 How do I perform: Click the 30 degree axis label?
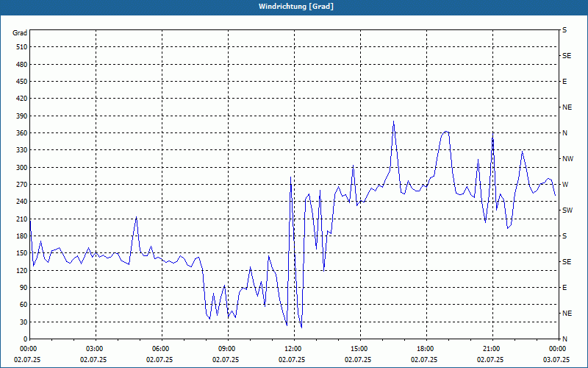pyautogui.click(x=24, y=322)
